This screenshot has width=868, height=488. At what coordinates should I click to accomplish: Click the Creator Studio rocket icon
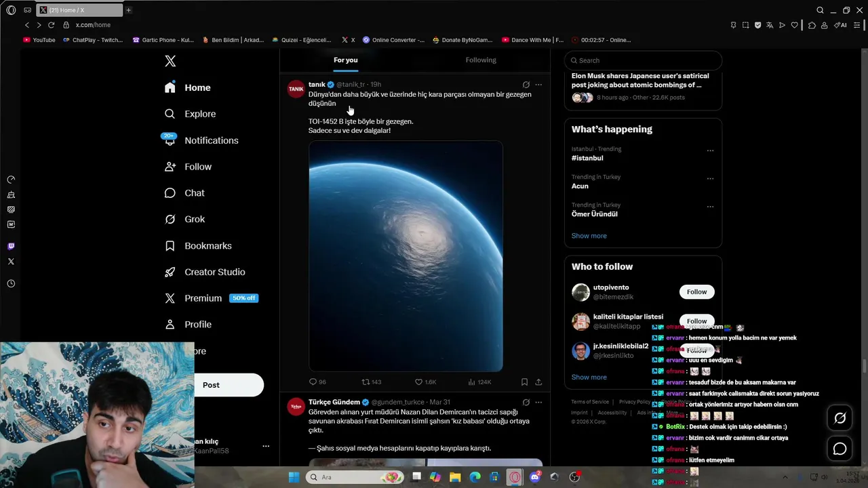tap(170, 272)
